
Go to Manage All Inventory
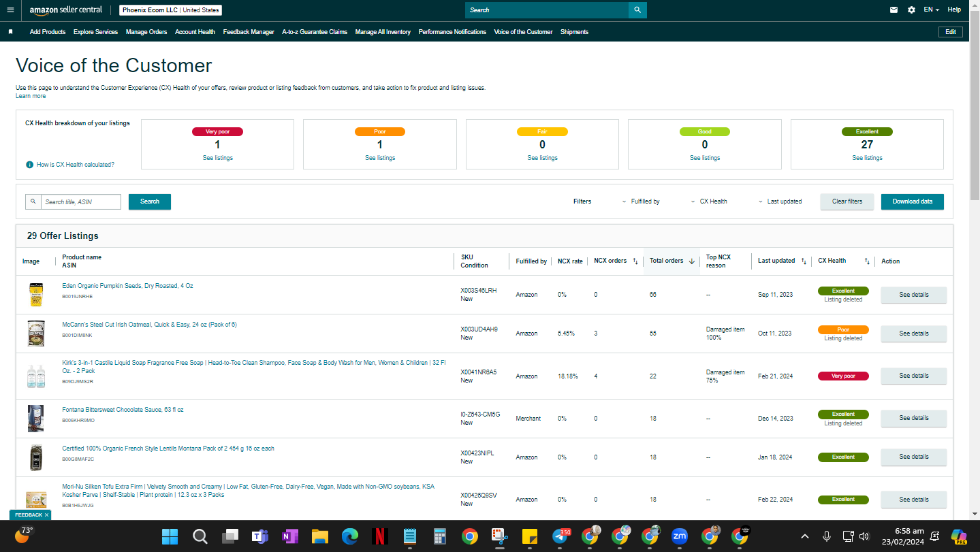(x=383, y=32)
